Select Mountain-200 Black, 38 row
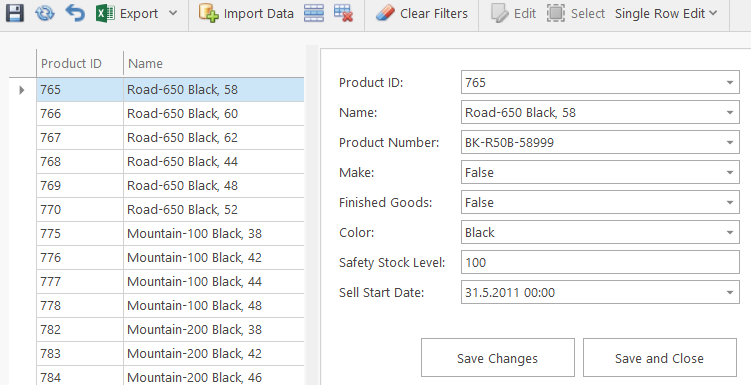This screenshot has height=385, width=751. (x=171, y=329)
